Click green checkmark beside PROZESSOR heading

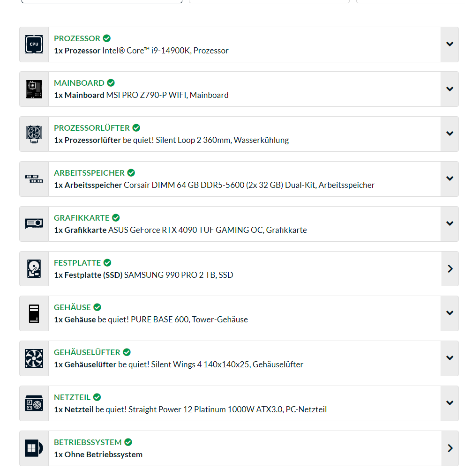tap(106, 38)
